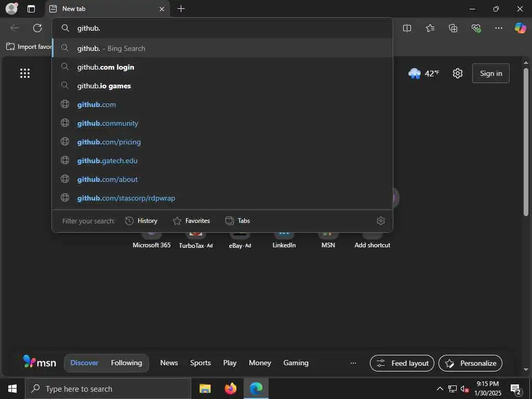Open the News feed category

coord(169,363)
